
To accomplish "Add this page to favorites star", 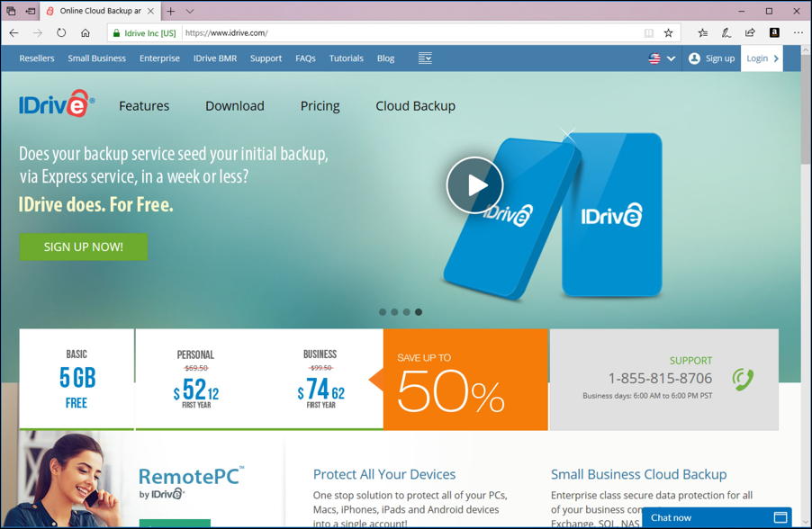I will click(x=669, y=32).
